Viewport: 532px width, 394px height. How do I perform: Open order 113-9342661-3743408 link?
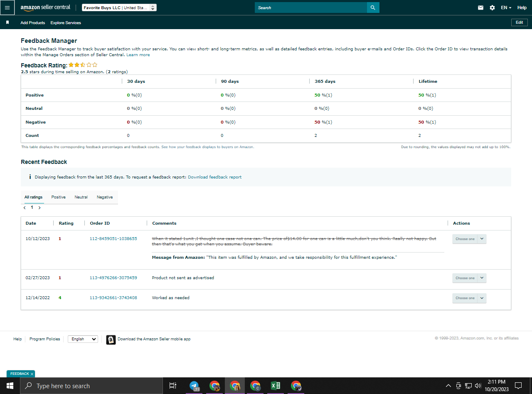tap(113, 298)
